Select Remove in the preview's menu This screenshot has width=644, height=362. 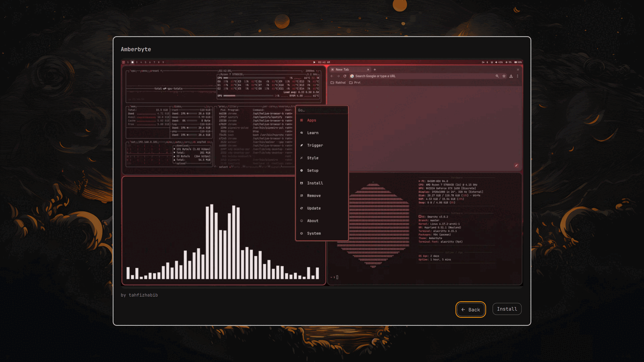tap(322, 195)
